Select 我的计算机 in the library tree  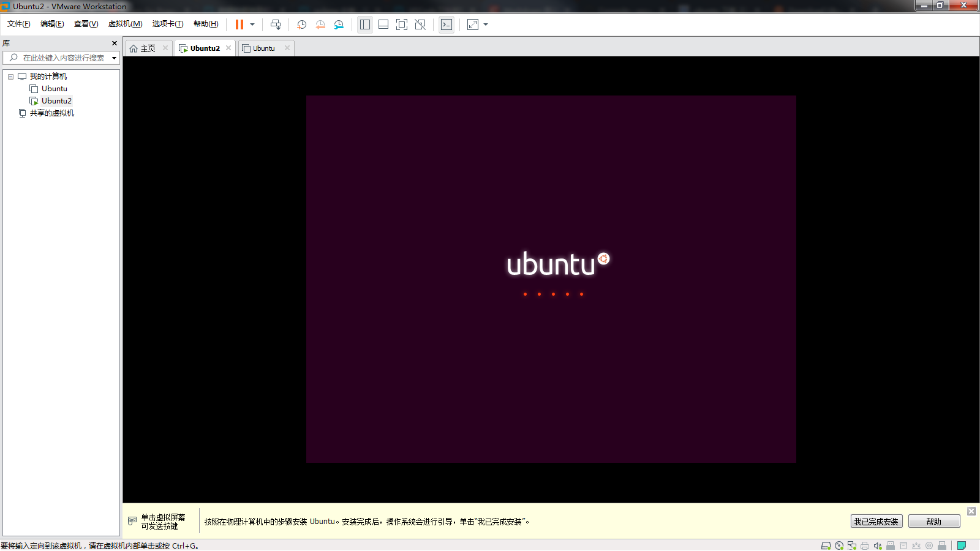pos(48,77)
